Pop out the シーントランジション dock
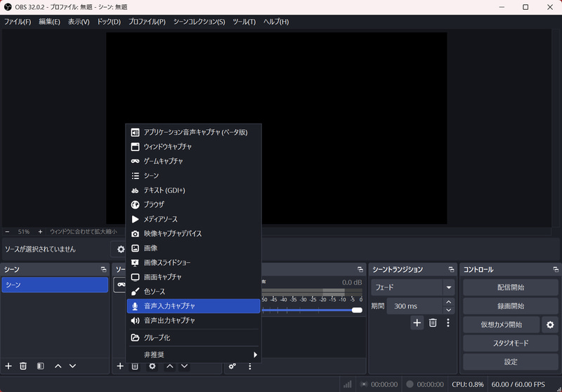 451,270
